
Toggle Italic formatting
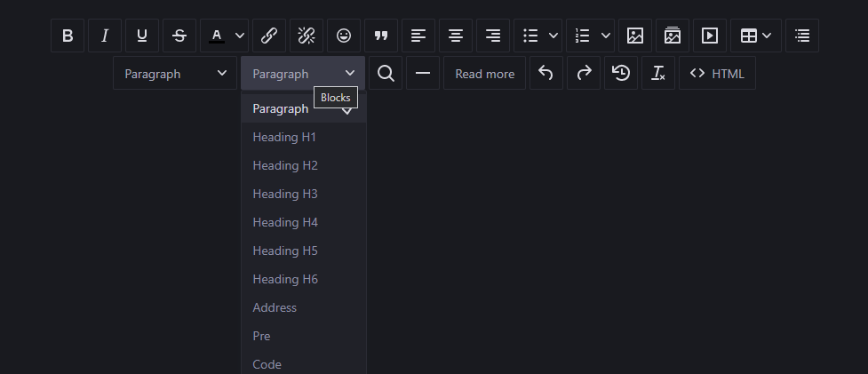pos(105,36)
